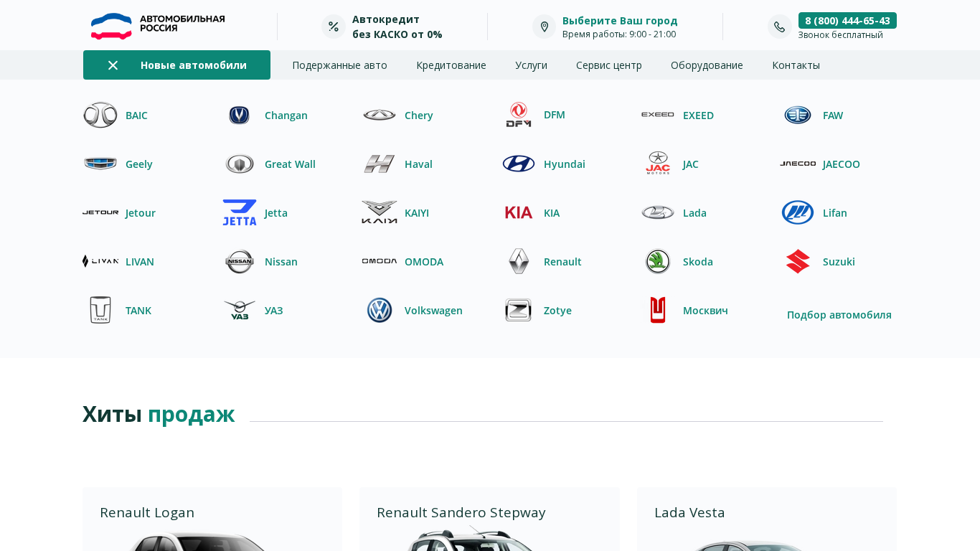Click the location pin icon
Screen dimensions: 980x551
tap(545, 27)
